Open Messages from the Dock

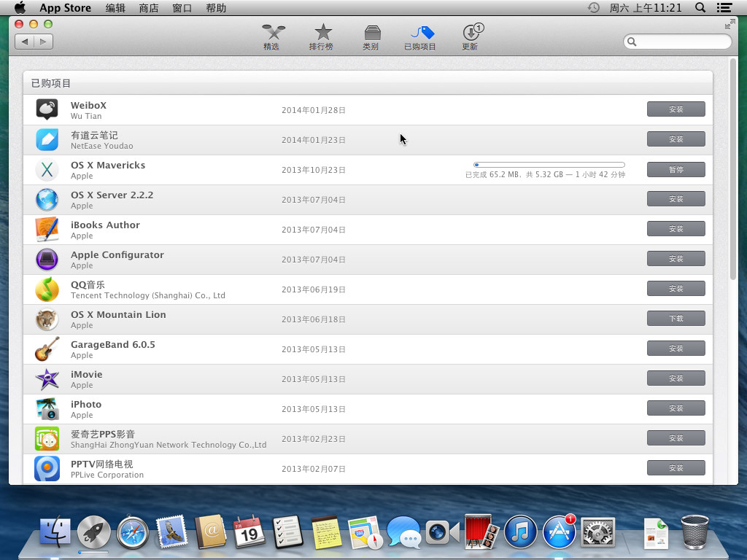404,532
